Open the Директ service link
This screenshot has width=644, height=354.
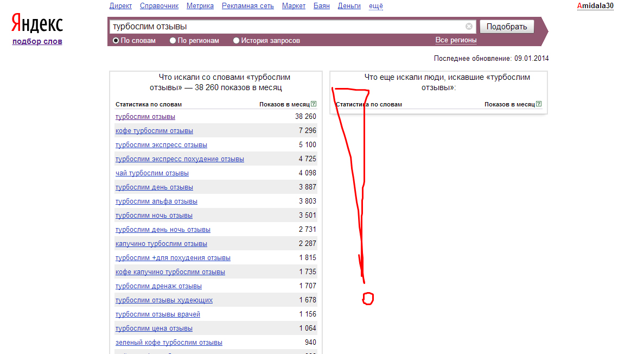(x=120, y=6)
